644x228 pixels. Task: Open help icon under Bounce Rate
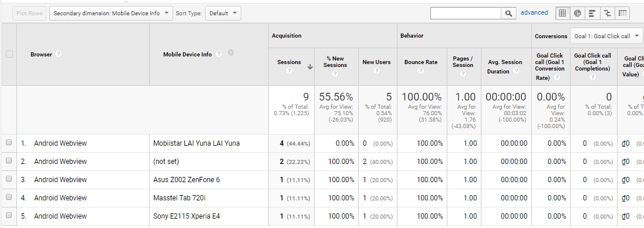pos(420,71)
